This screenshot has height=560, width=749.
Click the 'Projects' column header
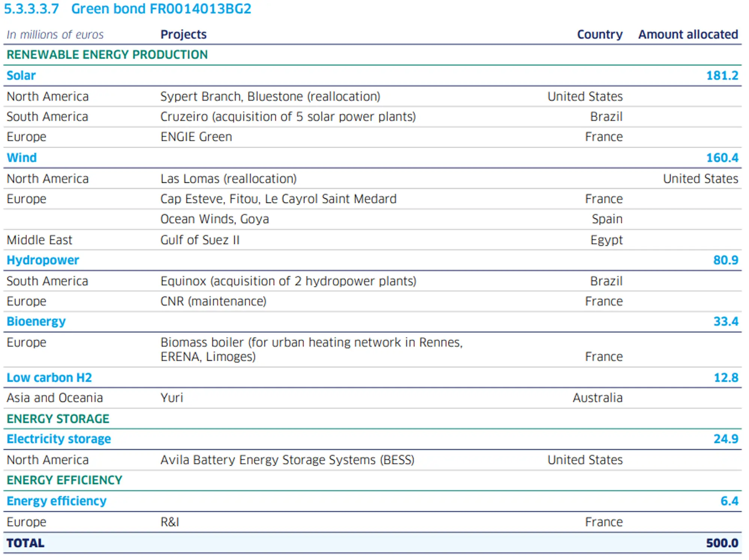click(x=184, y=34)
